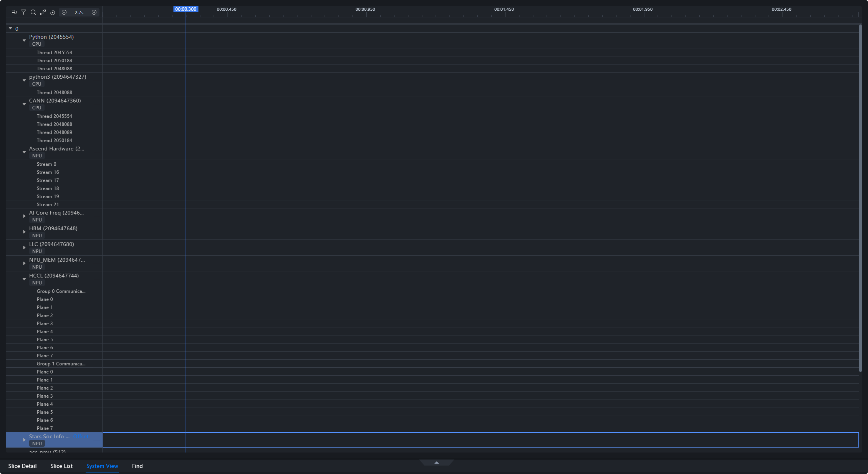Select the Stream 18 row
868x474 pixels.
[54, 188]
